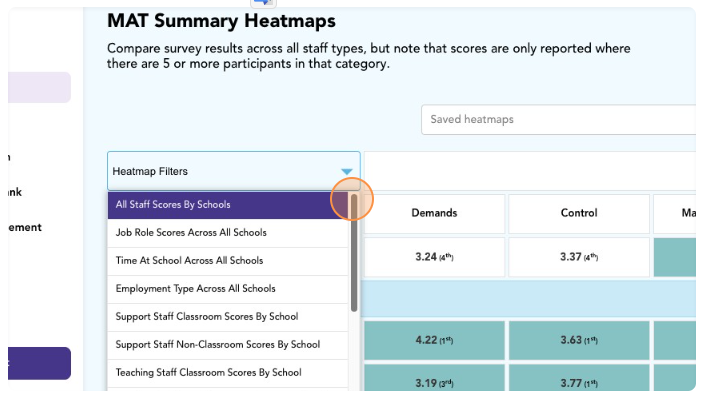The height and width of the screenshot is (400, 702).
Task: Select the 3.37 Control score cell
Action: pyautogui.click(x=579, y=257)
